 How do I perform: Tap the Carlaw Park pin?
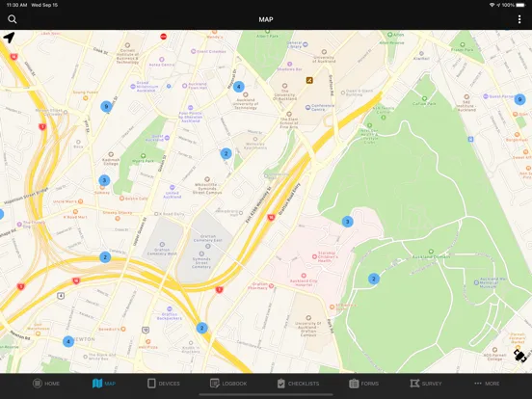click(424, 98)
